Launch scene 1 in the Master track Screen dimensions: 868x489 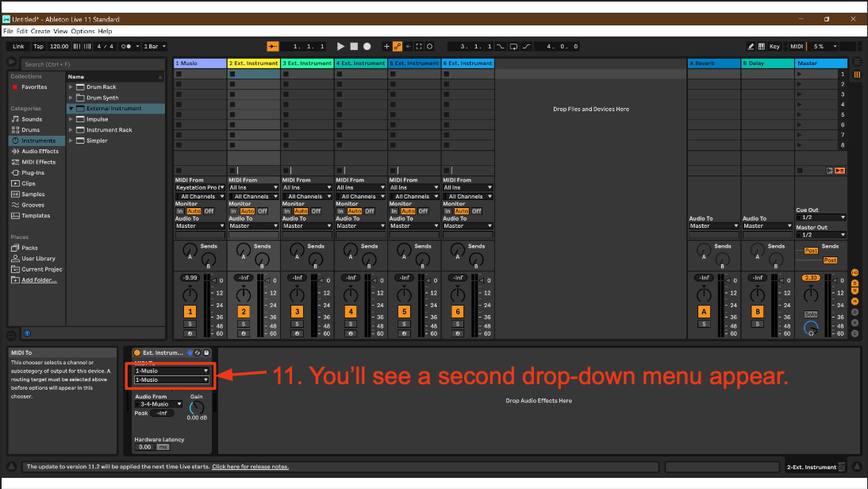(799, 74)
